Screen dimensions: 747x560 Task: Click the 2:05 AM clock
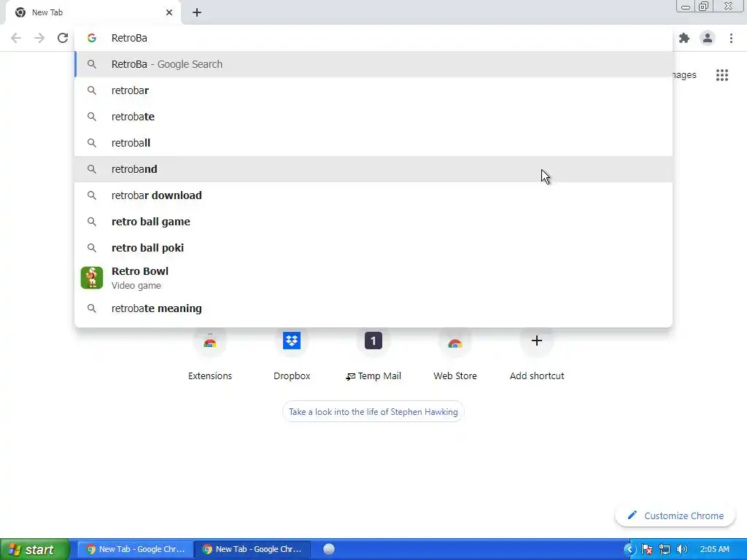click(x=715, y=549)
